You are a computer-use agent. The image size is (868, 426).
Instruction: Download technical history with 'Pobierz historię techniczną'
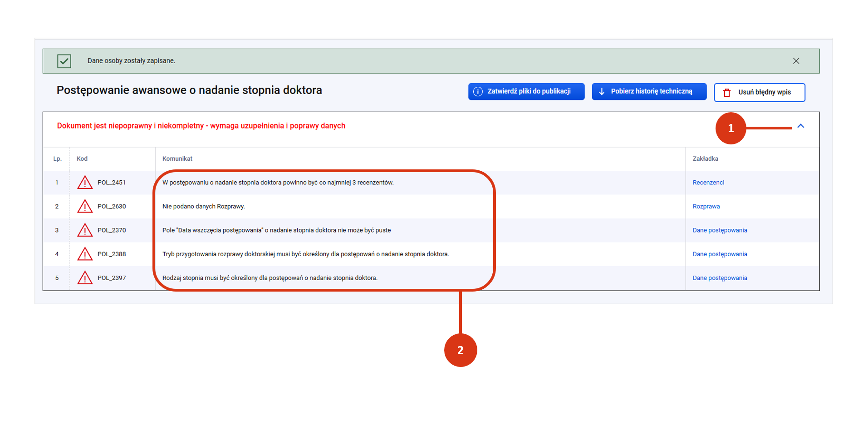(649, 92)
